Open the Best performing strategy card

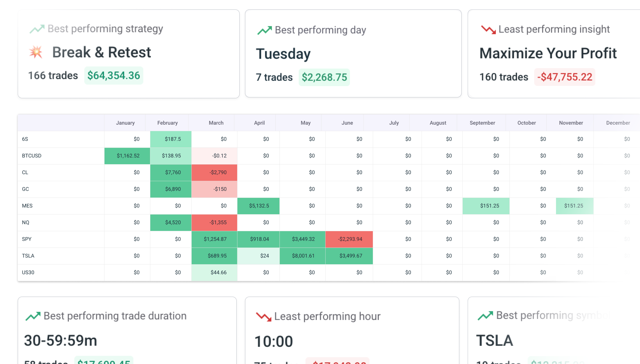tap(128, 54)
